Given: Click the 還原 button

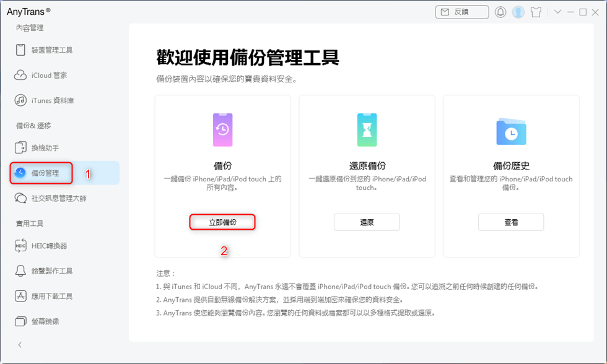Looking at the screenshot, I should point(367,222).
